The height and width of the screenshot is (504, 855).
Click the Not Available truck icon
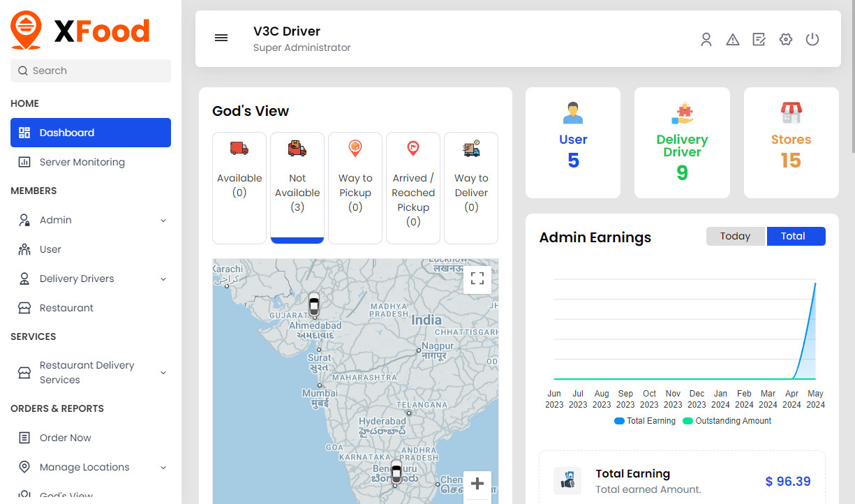[297, 148]
